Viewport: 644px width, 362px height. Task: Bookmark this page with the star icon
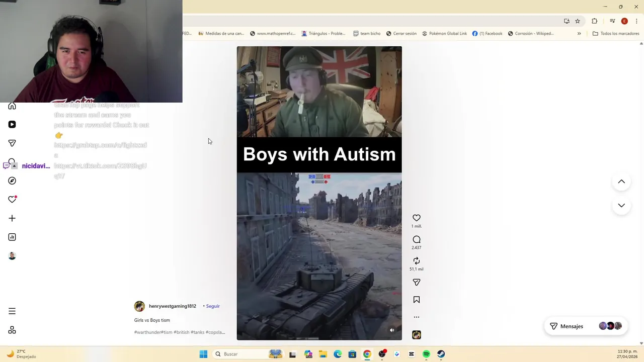578,21
